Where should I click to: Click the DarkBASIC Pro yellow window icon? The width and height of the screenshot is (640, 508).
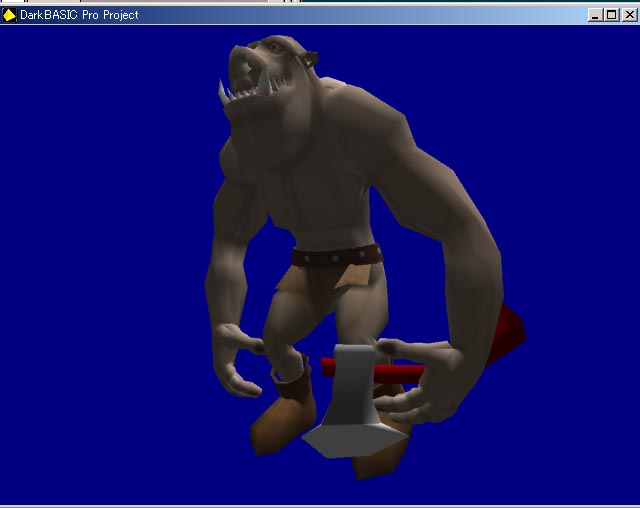tap(9, 14)
